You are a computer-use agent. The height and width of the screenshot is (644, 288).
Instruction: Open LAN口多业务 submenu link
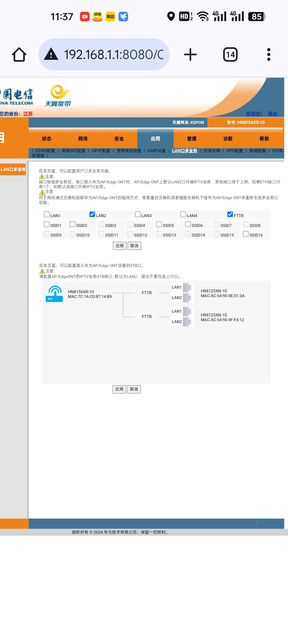click(x=185, y=151)
